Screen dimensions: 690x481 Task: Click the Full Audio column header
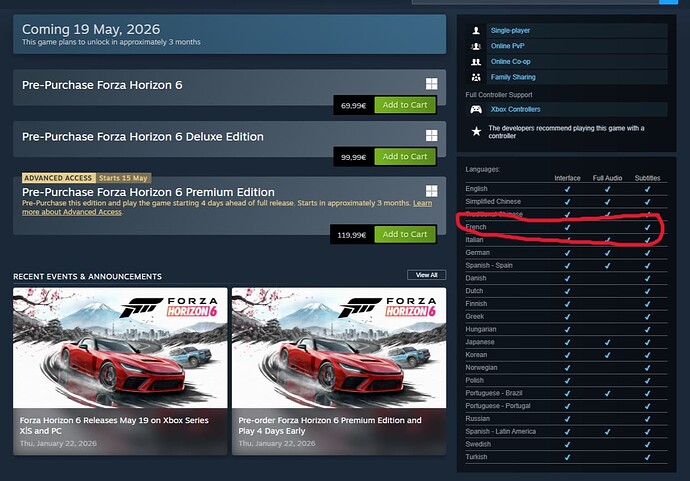(x=607, y=178)
